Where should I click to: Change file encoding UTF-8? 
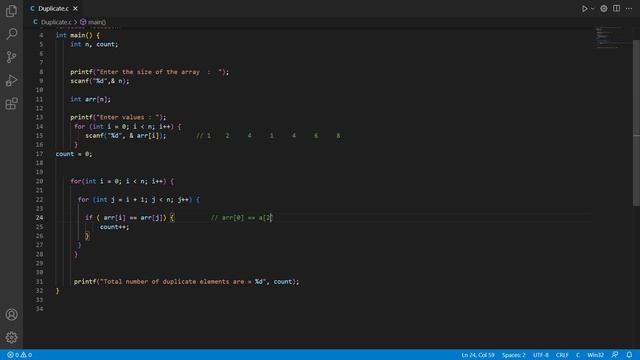(541, 355)
